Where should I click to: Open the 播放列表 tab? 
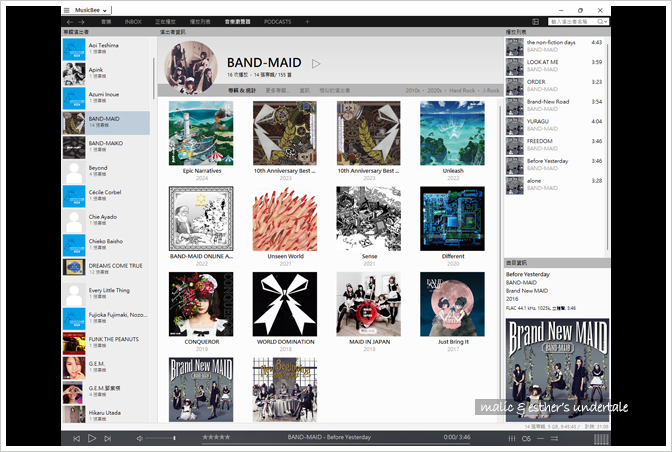coord(200,22)
